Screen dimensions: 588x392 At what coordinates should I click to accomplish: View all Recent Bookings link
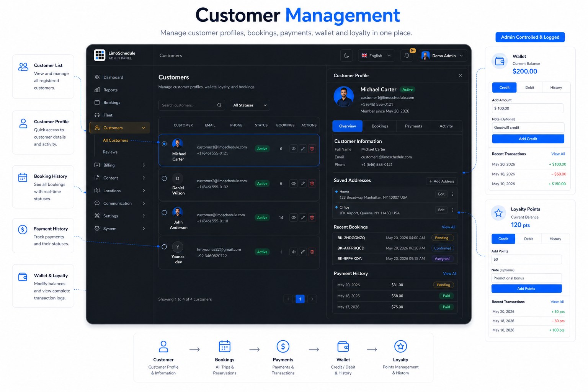(x=449, y=227)
